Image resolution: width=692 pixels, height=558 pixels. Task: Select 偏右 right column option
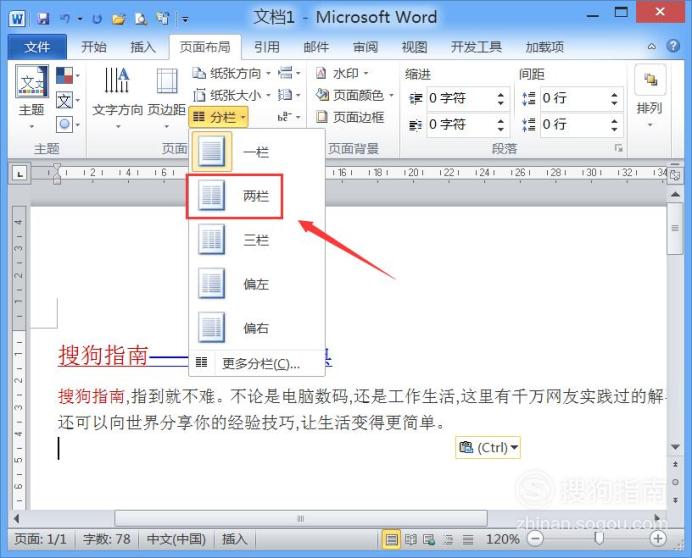(256, 328)
